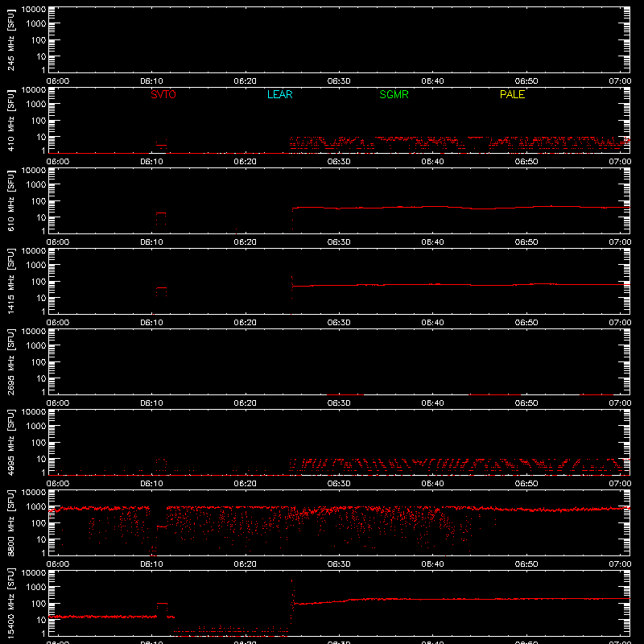The image size is (644, 644).
Task: Click the 15400 MHz [SFU] axis label
Action: (x=11, y=603)
